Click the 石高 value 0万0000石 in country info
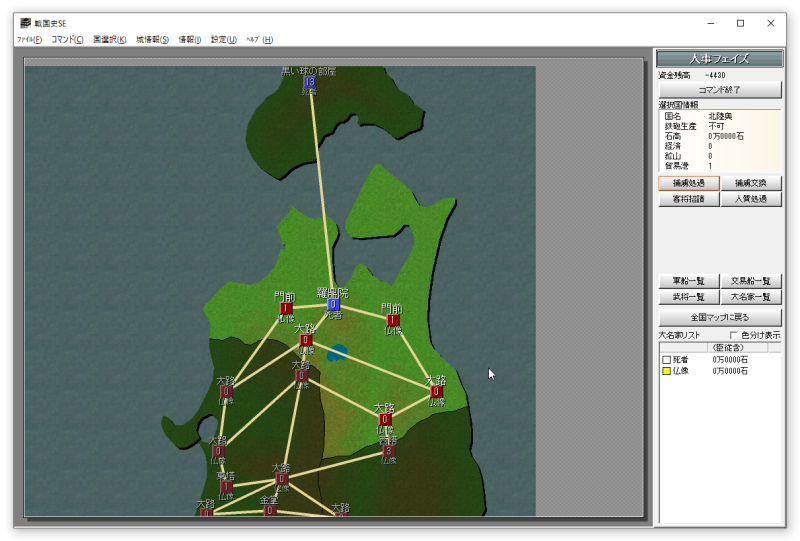This screenshot has height=541, width=800. (x=726, y=136)
